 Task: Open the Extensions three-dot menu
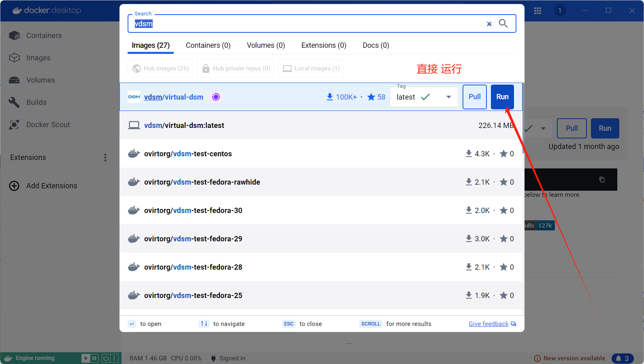point(105,158)
